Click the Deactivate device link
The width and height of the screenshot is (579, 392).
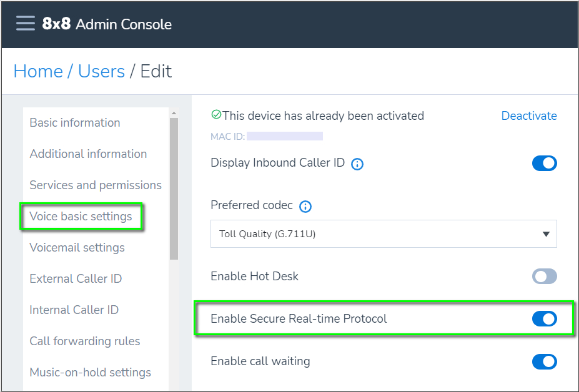point(529,116)
